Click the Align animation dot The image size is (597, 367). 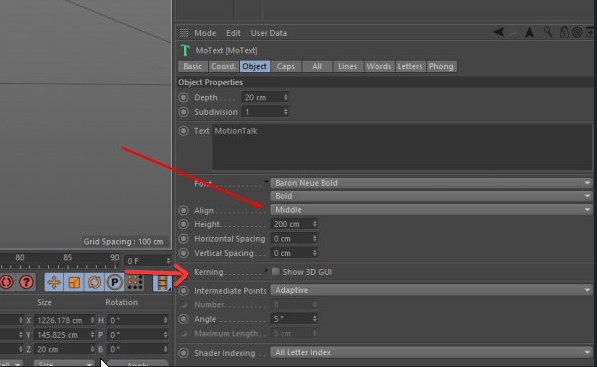pyautogui.click(x=184, y=210)
